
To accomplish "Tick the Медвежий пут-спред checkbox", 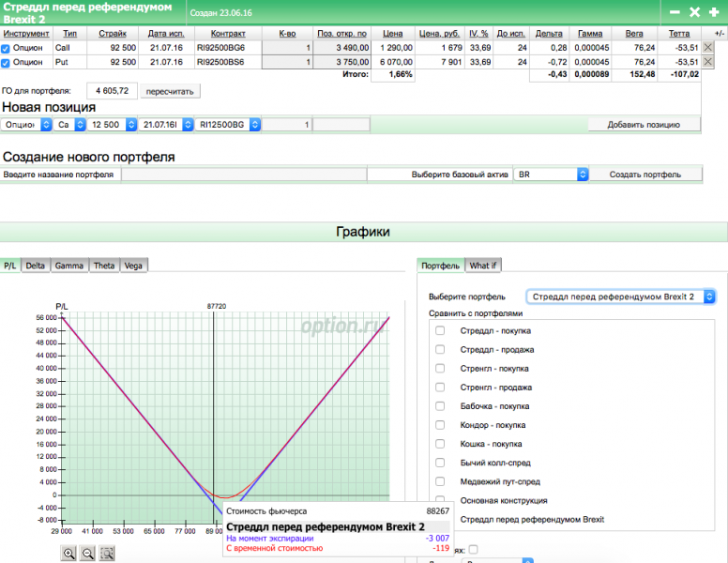I will [440, 481].
